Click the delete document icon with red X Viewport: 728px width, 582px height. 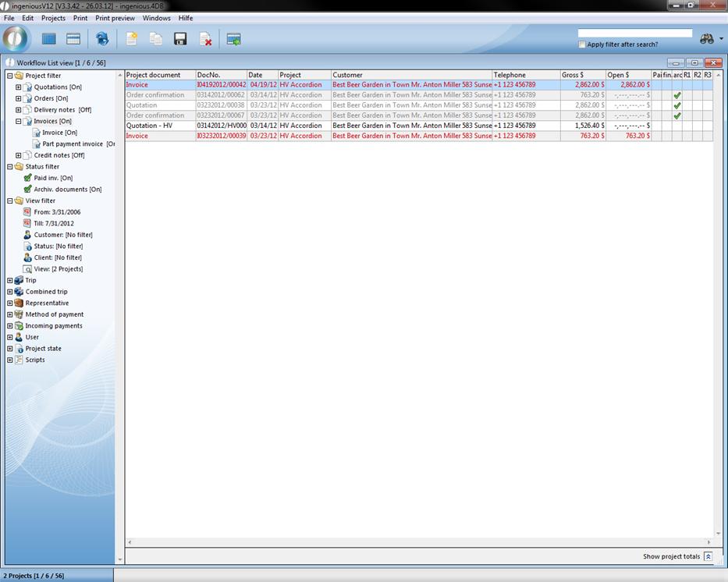[x=205, y=39]
